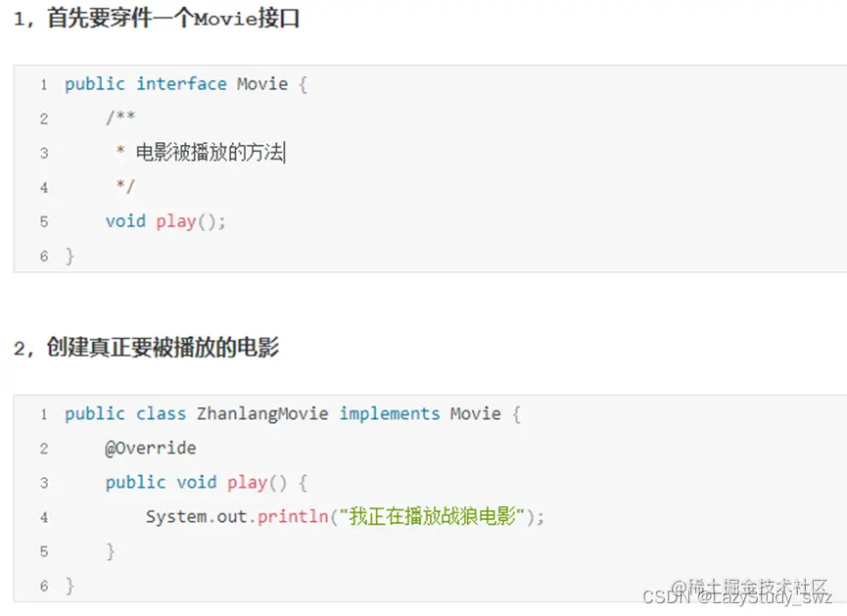Click the CSDN @LazyStudy_swz watermark
This screenshot has height=616, width=847.
coord(738,596)
